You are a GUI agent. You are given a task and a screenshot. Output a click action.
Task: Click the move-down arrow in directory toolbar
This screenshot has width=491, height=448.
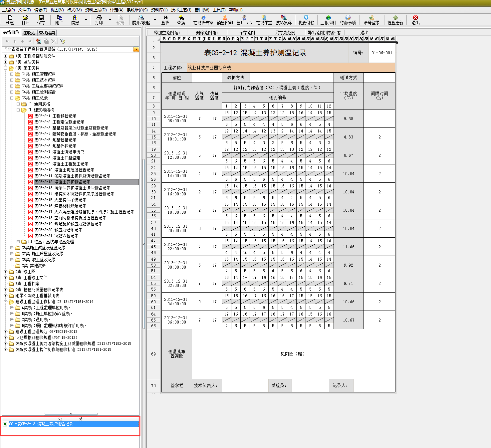[x=22, y=41]
